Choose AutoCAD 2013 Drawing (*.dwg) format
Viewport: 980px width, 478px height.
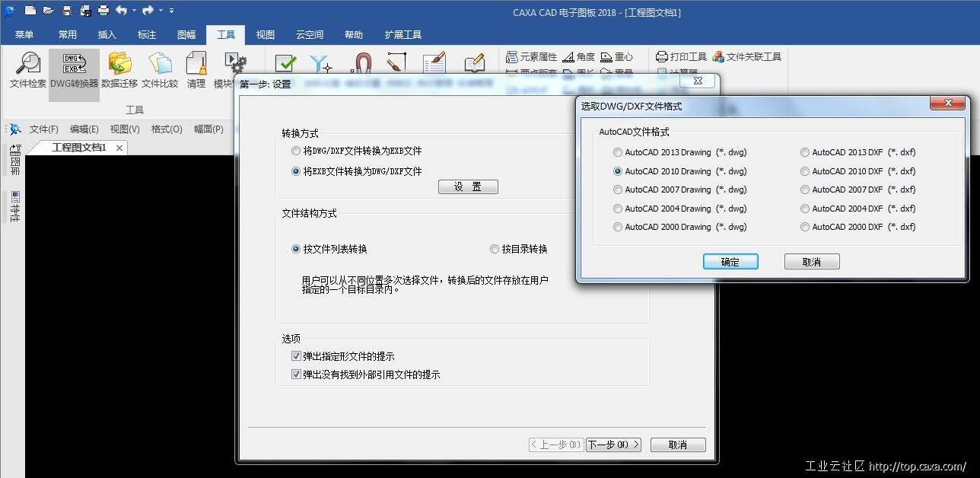pyautogui.click(x=680, y=152)
